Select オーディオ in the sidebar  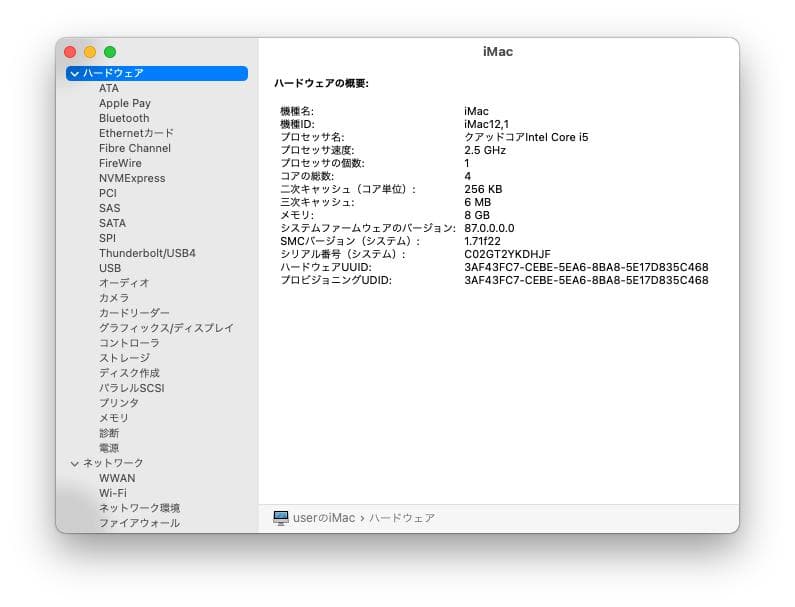coord(124,283)
